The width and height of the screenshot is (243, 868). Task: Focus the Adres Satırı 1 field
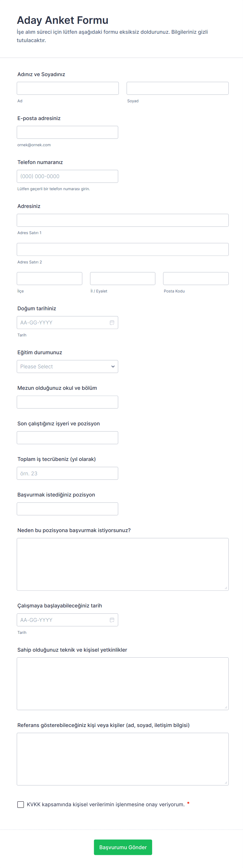(123, 220)
